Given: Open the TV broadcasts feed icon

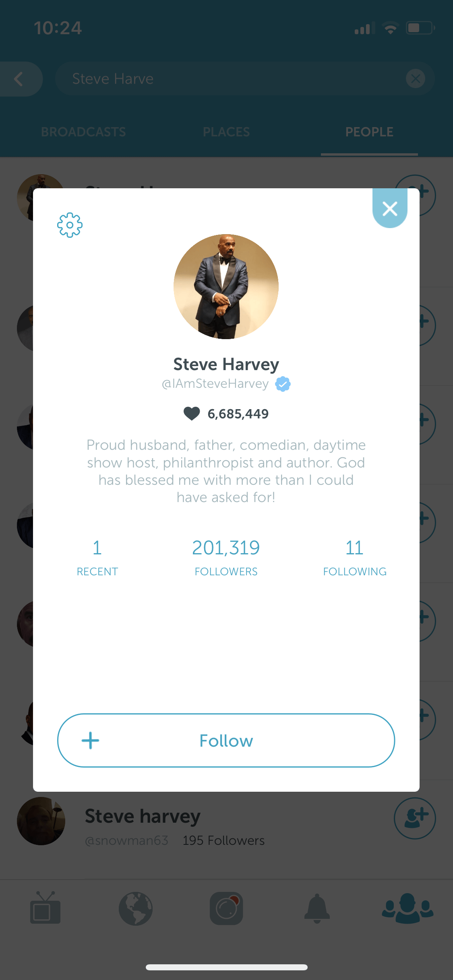Looking at the screenshot, I should 45,908.
